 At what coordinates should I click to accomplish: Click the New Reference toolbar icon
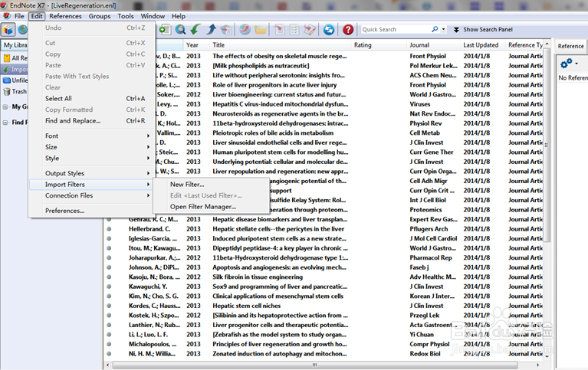(165, 30)
